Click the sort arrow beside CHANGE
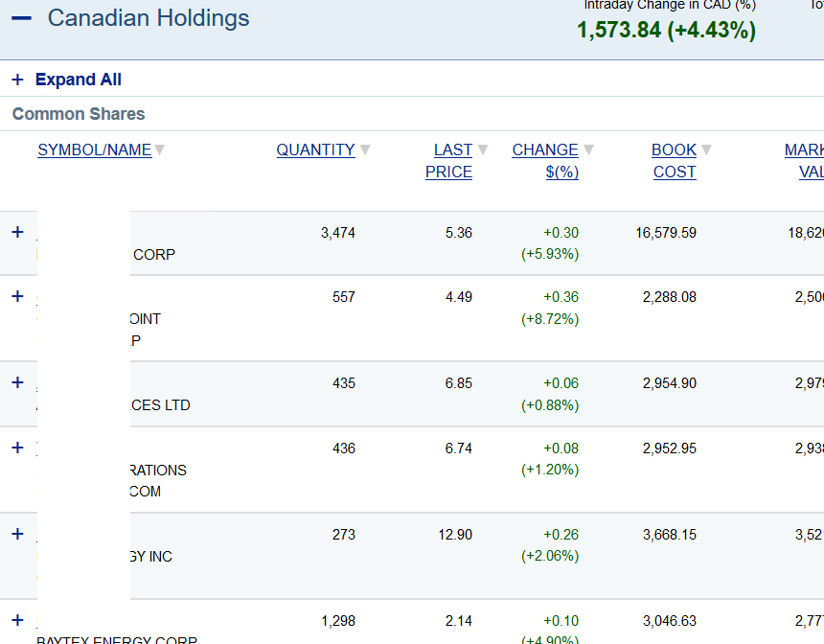This screenshot has height=644, width=824. [x=588, y=149]
